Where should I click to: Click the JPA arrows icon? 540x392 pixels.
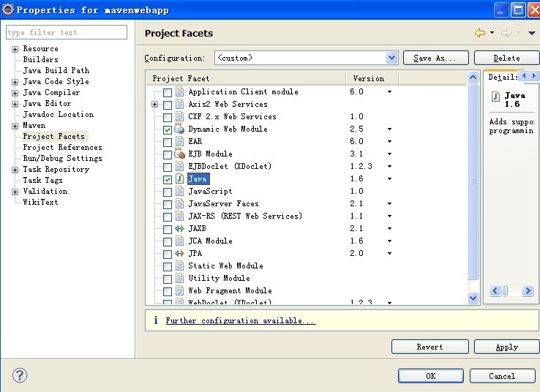179,253
